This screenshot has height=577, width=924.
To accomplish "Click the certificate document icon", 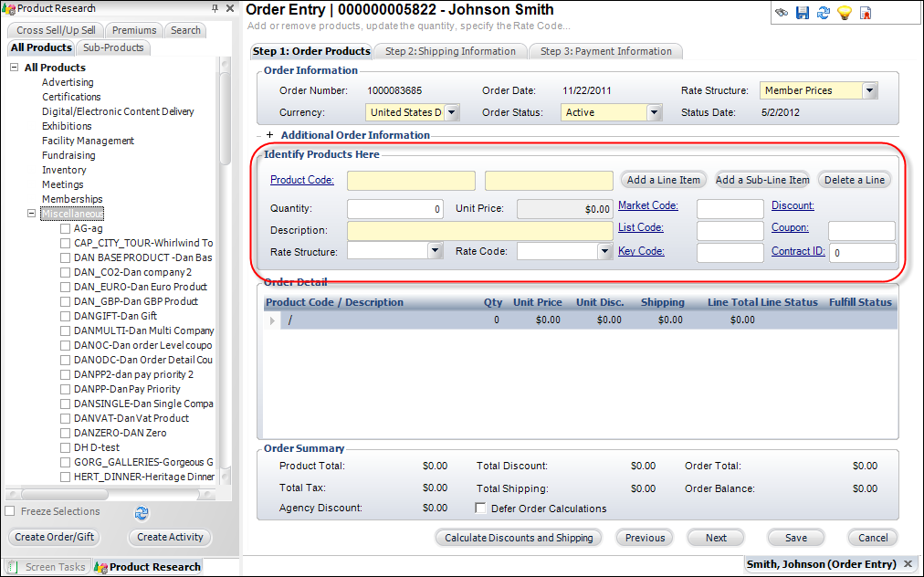I will (x=866, y=13).
